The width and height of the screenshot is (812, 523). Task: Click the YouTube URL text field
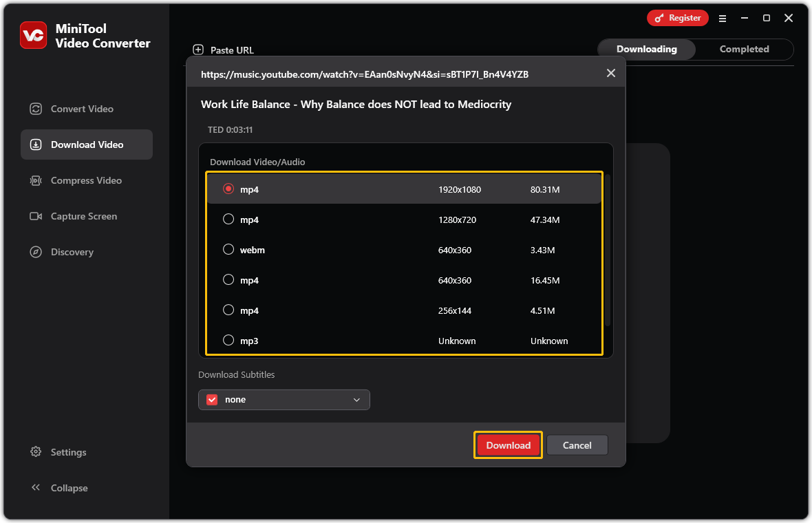pyautogui.click(x=365, y=74)
